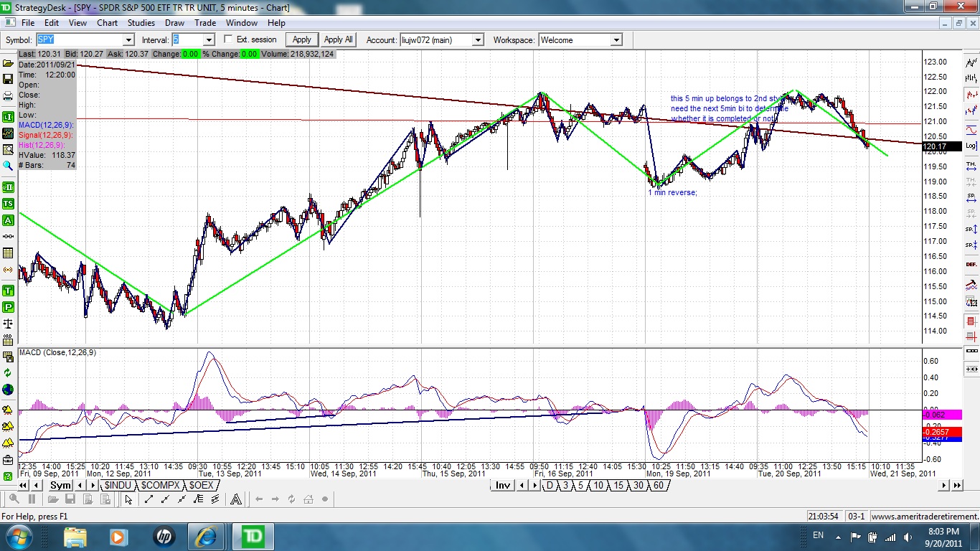Click the forward arrow in bottom toolbar

pos(275,499)
